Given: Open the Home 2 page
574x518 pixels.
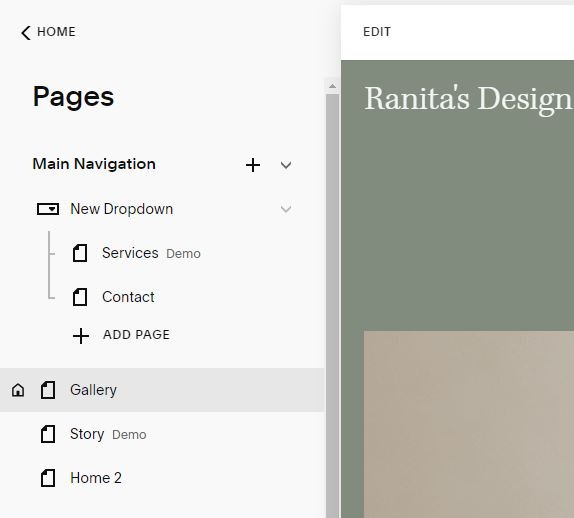Looking at the screenshot, I should [x=162, y=478].
